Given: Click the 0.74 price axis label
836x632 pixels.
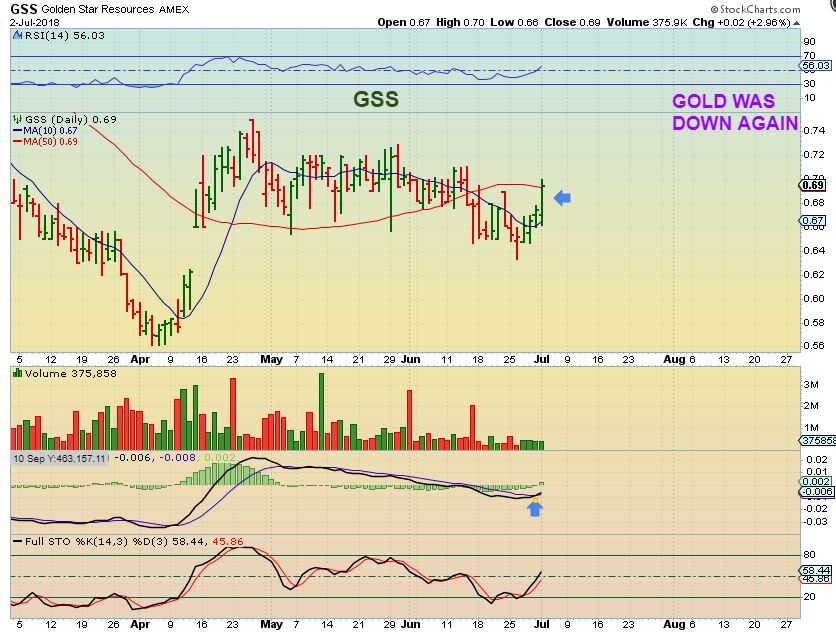Looking at the screenshot, I should [x=814, y=131].
